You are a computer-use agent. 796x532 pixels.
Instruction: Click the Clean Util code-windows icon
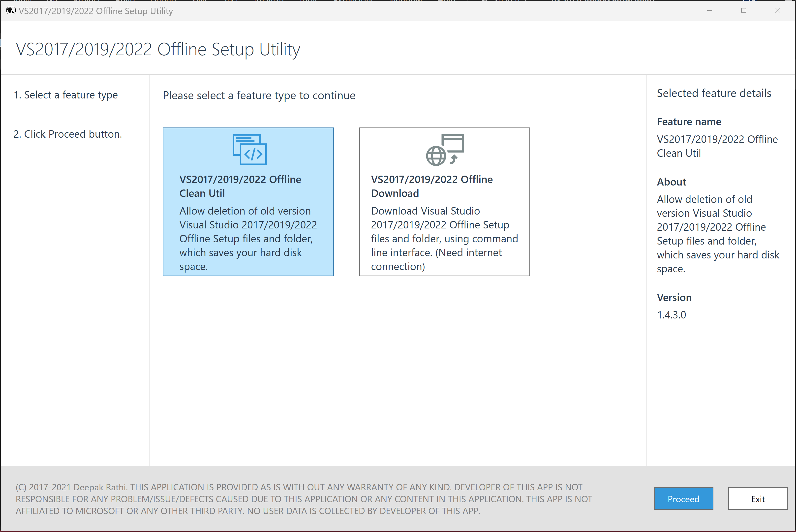click(250, 150)
